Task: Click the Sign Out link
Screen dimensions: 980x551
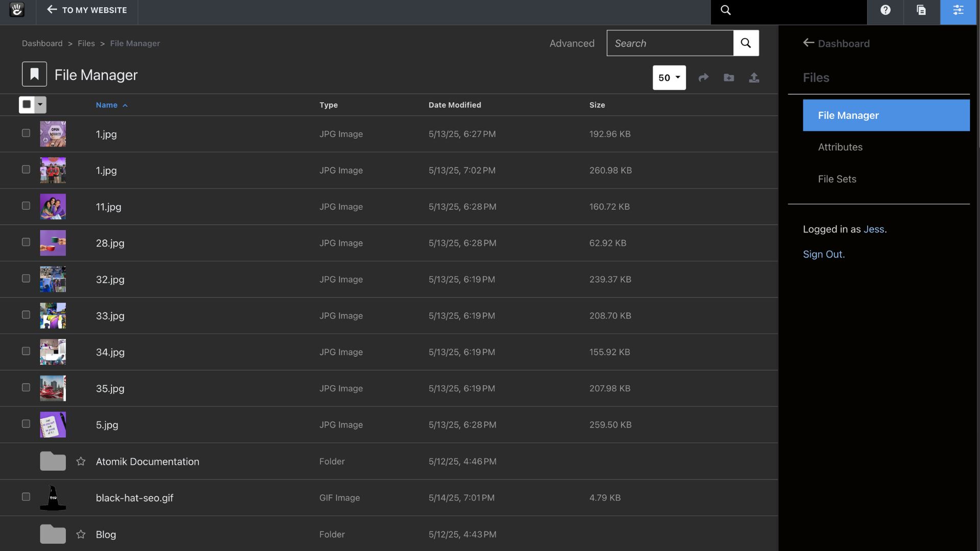Action: 823,254
